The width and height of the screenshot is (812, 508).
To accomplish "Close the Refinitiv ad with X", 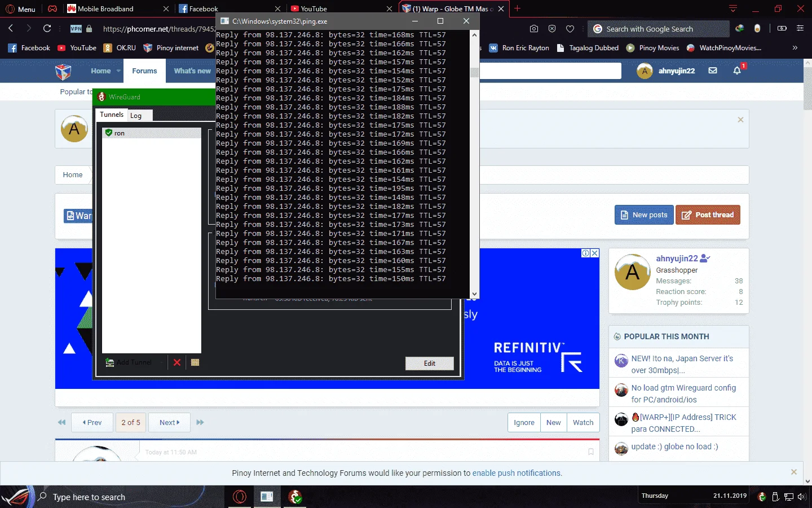I will pyautogui.click(x=595, y=253).
